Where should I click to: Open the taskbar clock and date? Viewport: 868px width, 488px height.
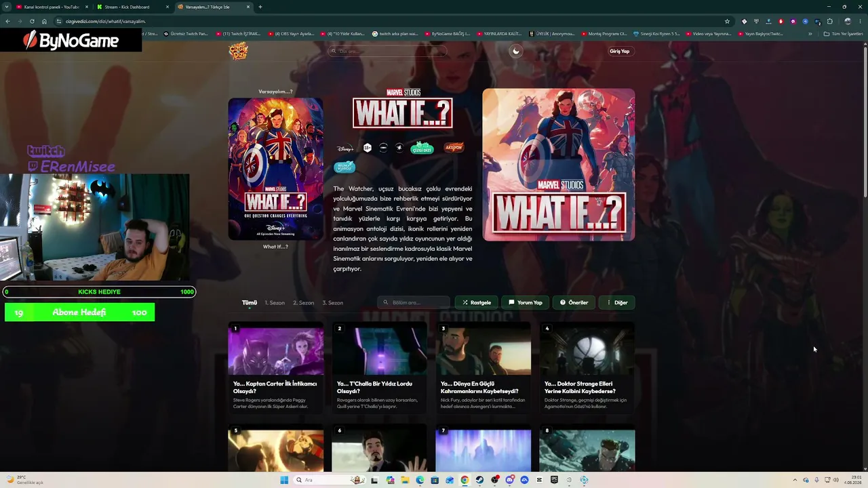pos(852,480)
